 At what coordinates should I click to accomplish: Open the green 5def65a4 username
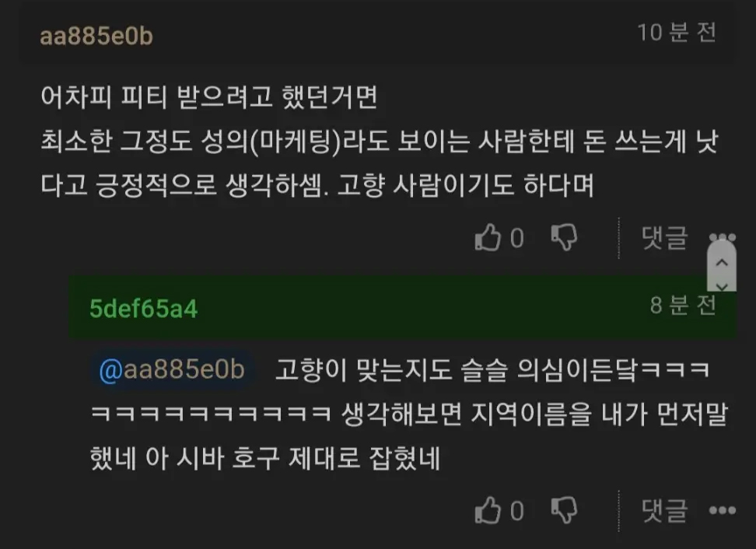click(143, 309)
